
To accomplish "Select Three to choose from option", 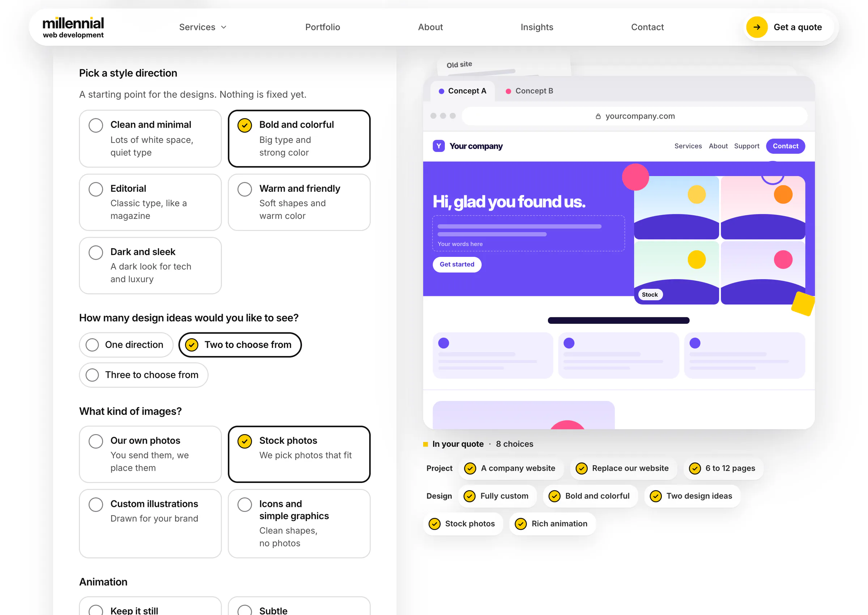I will click(144, 375).
